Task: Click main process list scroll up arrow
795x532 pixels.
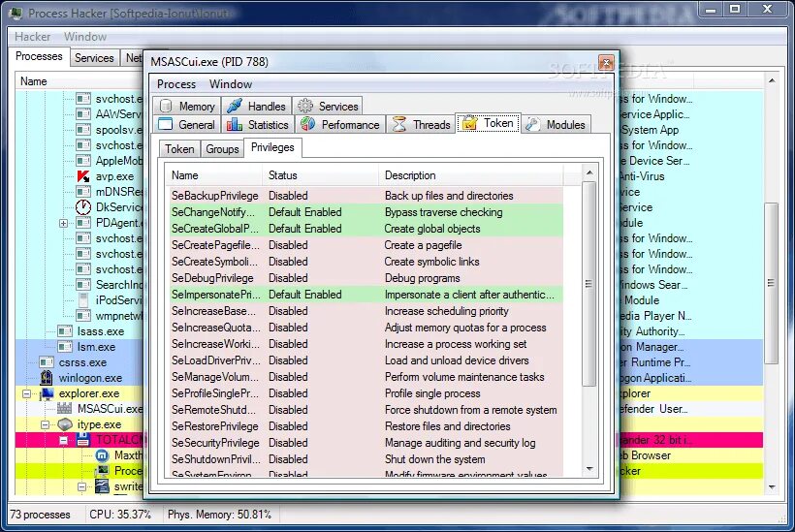Action: tap(771, 81)
